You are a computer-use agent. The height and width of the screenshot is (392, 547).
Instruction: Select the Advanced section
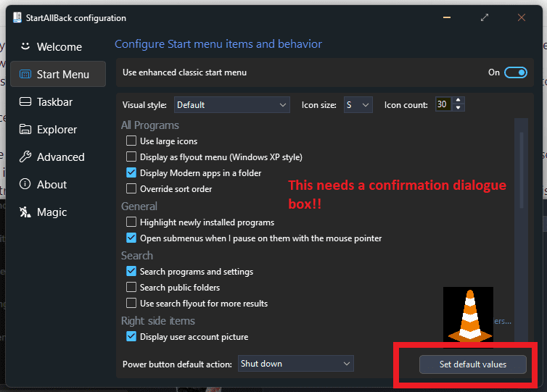[58, 157]
